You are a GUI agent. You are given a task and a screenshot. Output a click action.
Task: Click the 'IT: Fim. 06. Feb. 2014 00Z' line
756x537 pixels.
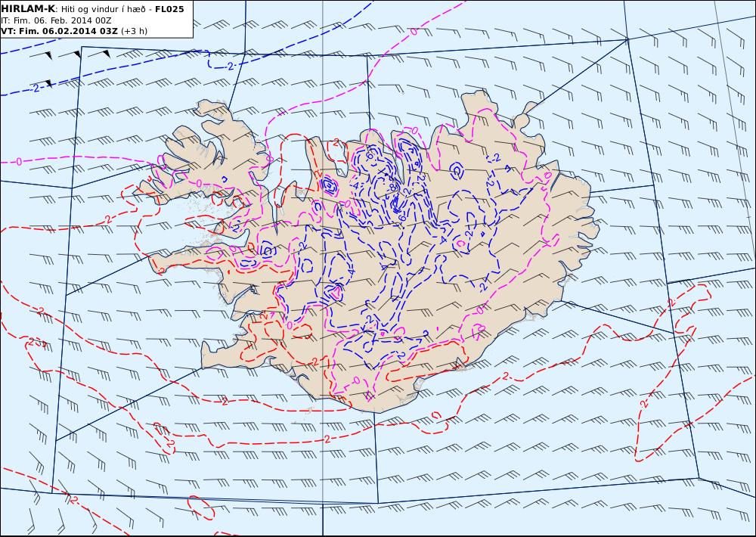click(57, 20)
